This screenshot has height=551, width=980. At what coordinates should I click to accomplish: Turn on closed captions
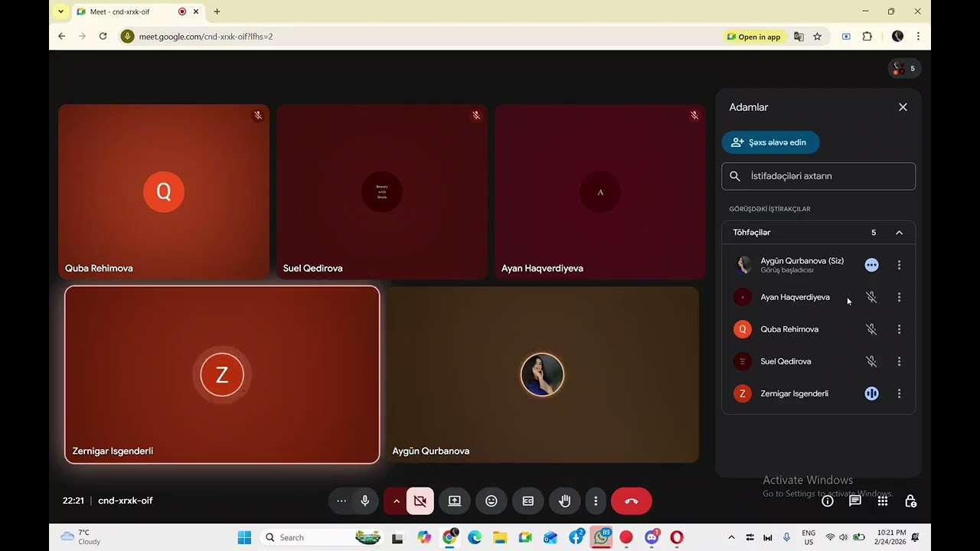(528, 501)
